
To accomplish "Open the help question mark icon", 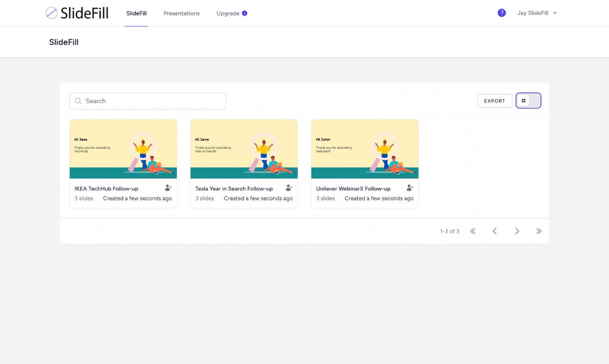I will click(x=502, y=13).
